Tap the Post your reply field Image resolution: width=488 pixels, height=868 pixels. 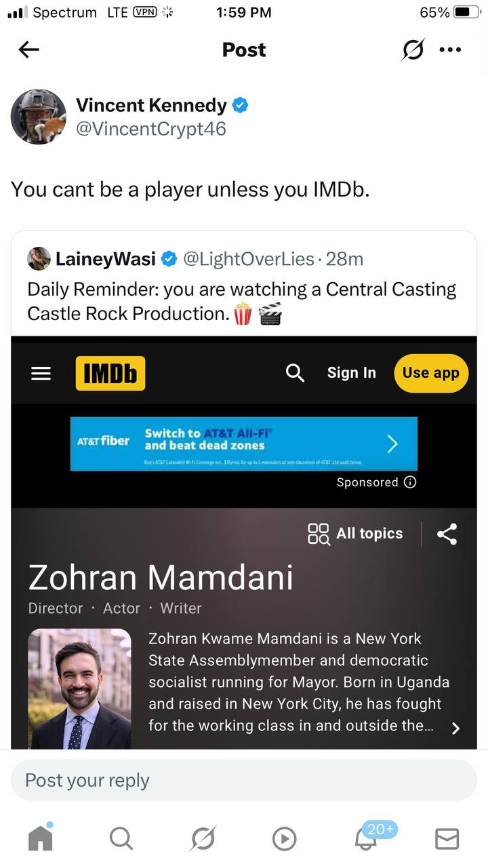[244, 780]
